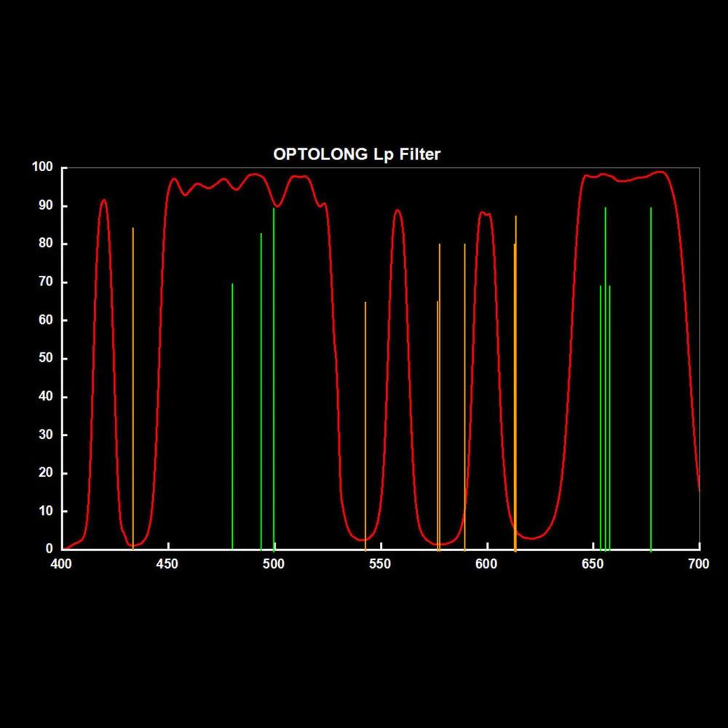728x728 pixels.
Task: Click the 600 label on the horizontal axis
Action: [486, 564]
